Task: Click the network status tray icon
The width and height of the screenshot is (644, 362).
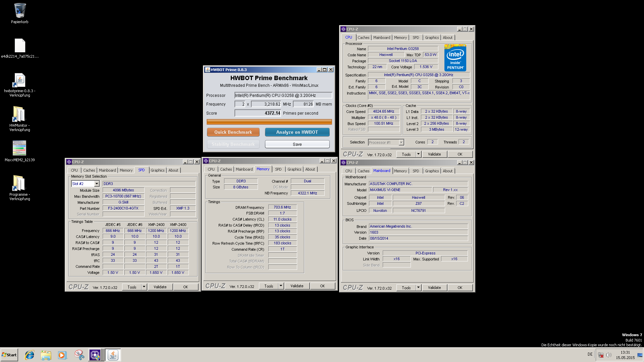Action: click(601, 355)
